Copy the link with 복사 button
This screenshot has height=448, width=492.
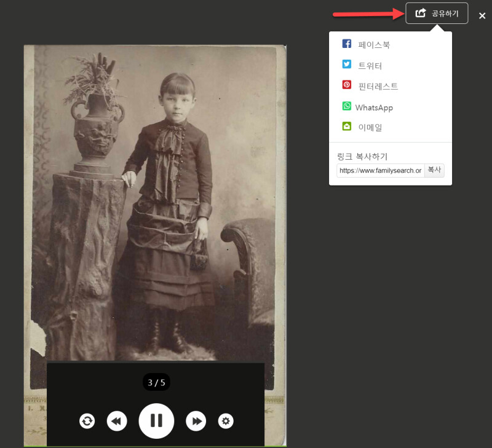(x=434, y=171)
